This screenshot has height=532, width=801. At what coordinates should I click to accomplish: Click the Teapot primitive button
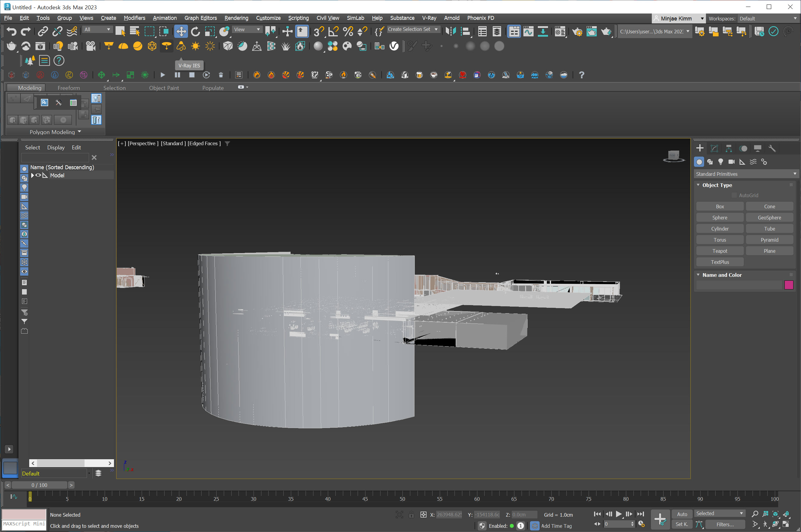719,251
